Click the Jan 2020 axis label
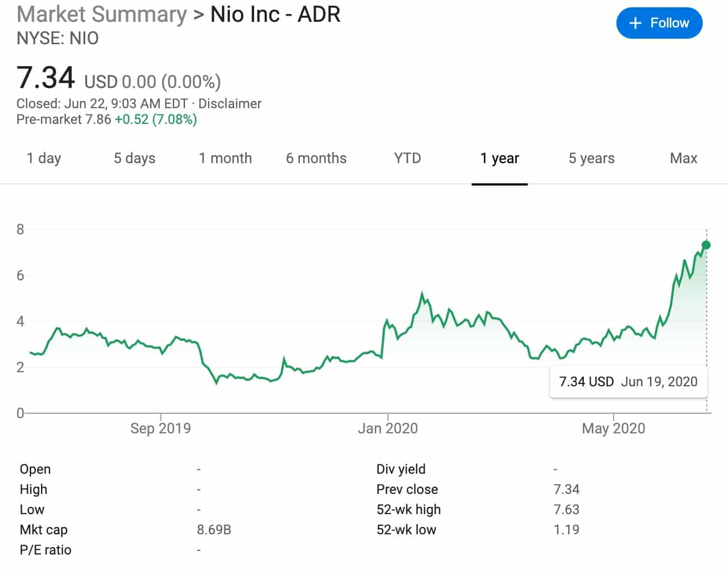 (388, 428)
